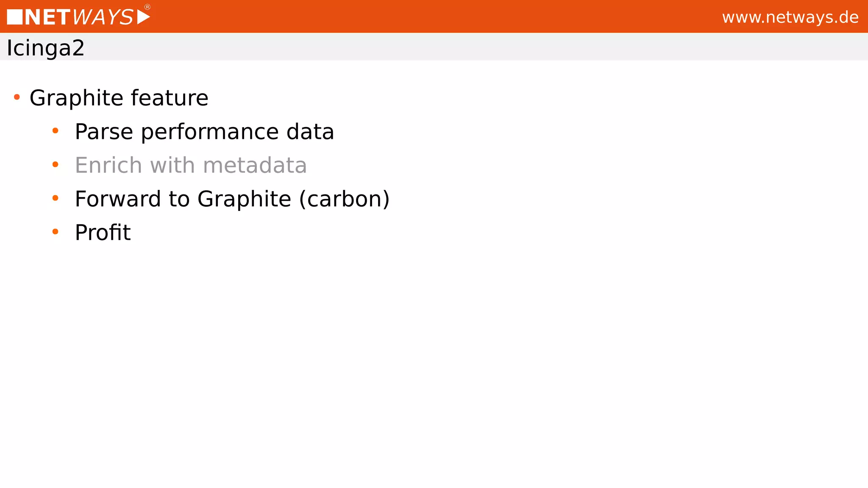Screen dimensions: 868x488
Task: Click the word carbon in parentheses
Action: (344, 199)
